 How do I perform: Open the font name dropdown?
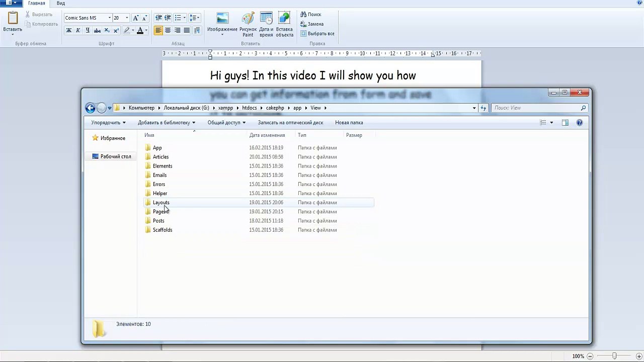[109, 18]
